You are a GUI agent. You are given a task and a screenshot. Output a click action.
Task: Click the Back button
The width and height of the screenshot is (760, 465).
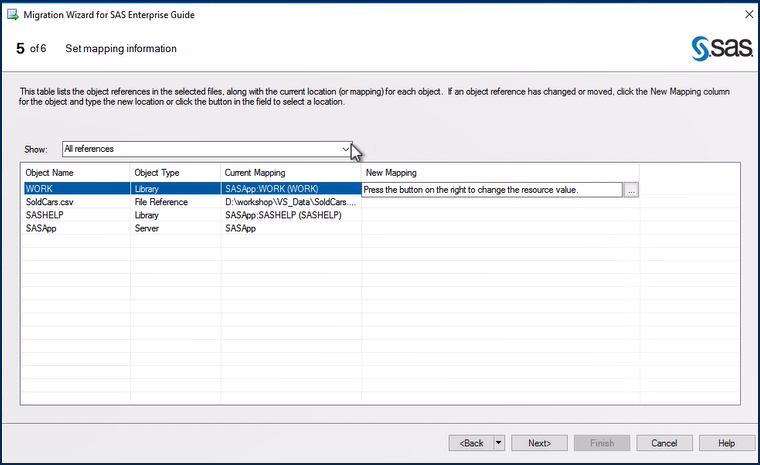471,443
